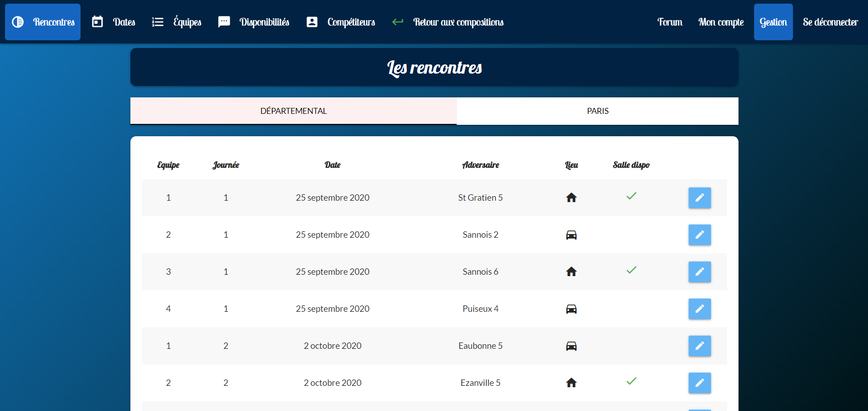Edit the Sannois 6 match
868x411 pixels.
click(x=700, y=272)
